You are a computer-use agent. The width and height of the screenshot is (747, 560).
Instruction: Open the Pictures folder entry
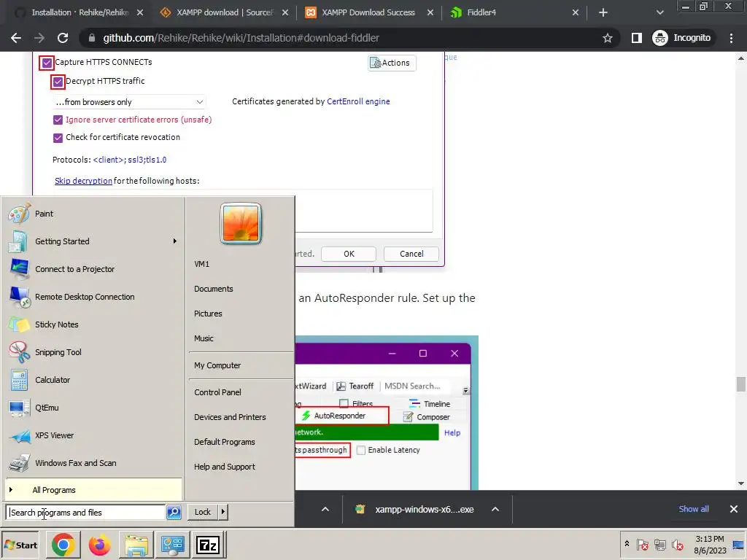point(208,314)
